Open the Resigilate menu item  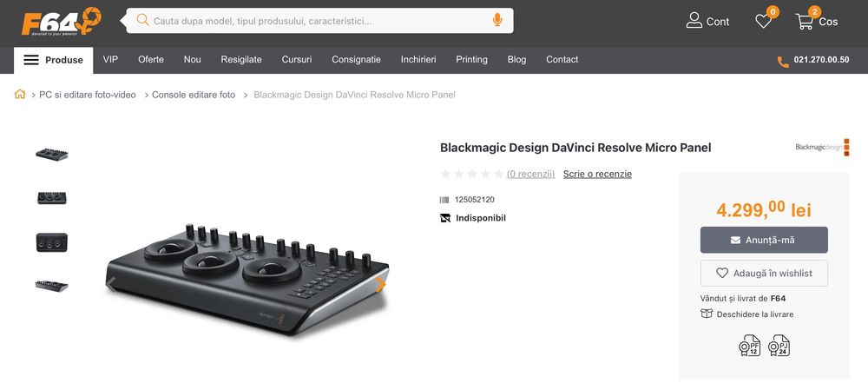pyautogui.click(x=241, y=60)
